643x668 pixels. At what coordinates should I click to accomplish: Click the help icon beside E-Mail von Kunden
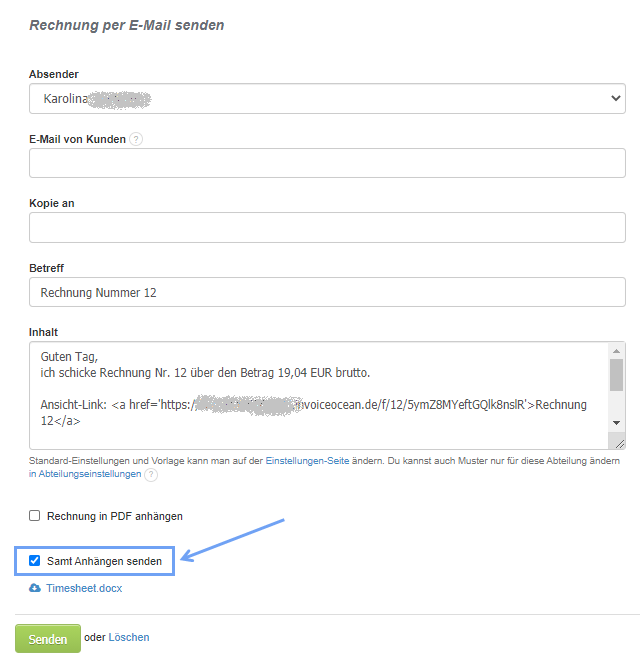(136, 139)
